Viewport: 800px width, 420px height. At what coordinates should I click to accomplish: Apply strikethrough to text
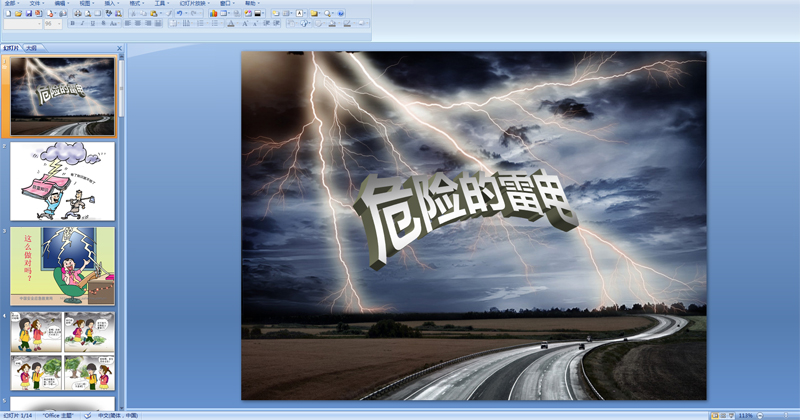pos(104,23)
